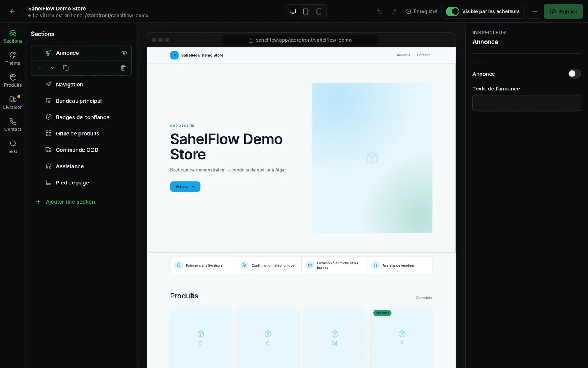Move Annonce section down
The image size is (588, 368).
(x=53, y=68)
